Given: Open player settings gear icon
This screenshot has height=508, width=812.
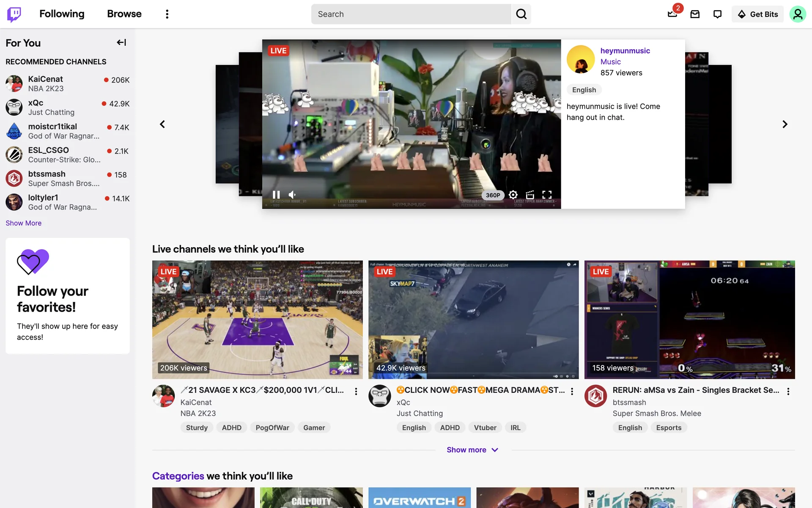Looking at the screenshot, I should (x=513, y=195).
